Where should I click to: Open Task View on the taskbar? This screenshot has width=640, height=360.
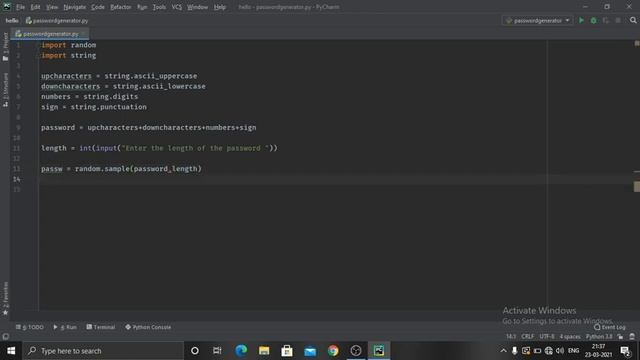(217, 351)
